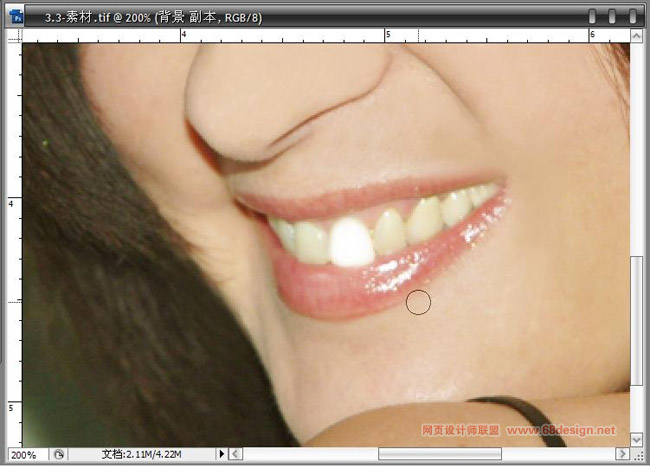Click the status bar preview icon beside zoom field
This screenshot has height=475, width=650.
click(x=59, y=455)
